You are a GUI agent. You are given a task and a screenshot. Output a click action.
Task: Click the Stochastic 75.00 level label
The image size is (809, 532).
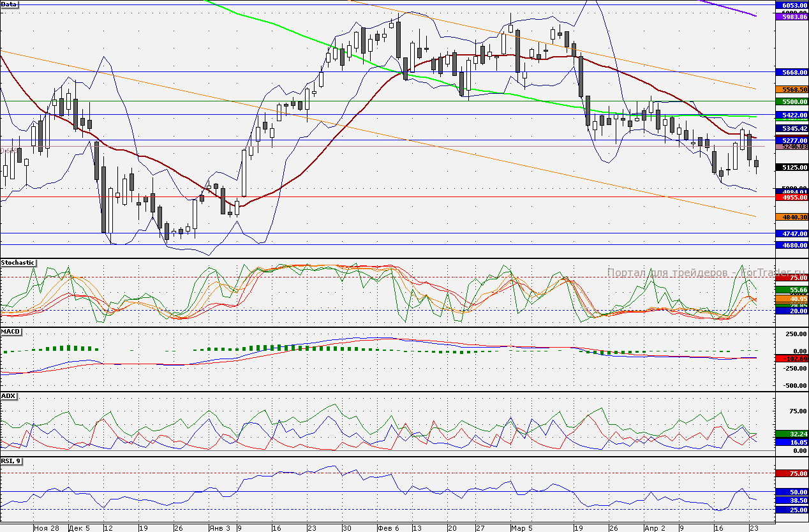792,277
